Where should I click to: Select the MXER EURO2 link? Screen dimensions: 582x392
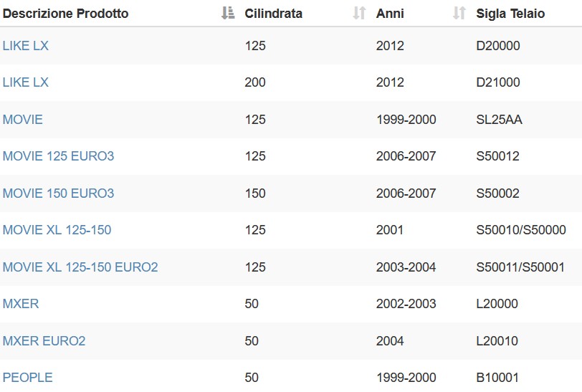pyautogui.click(x=44, y=341)
